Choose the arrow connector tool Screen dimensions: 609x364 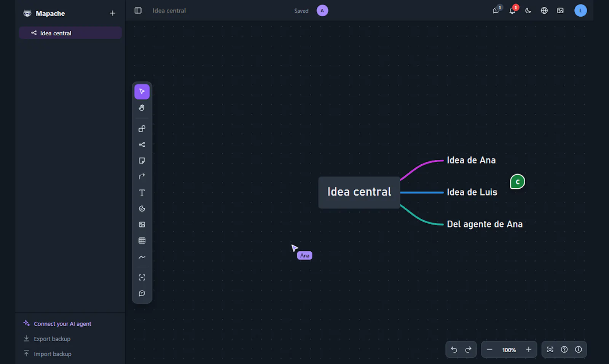pyautogui.click(x=142, y=176)
